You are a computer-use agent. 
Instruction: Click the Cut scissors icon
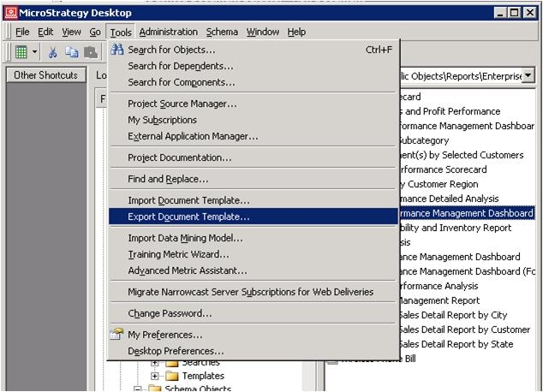(53, 52)
